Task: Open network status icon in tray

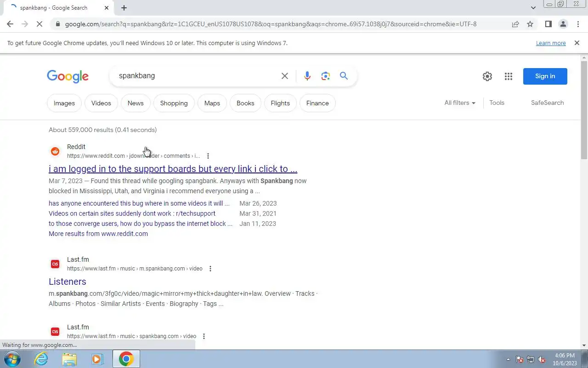Action: click(531, 360)
